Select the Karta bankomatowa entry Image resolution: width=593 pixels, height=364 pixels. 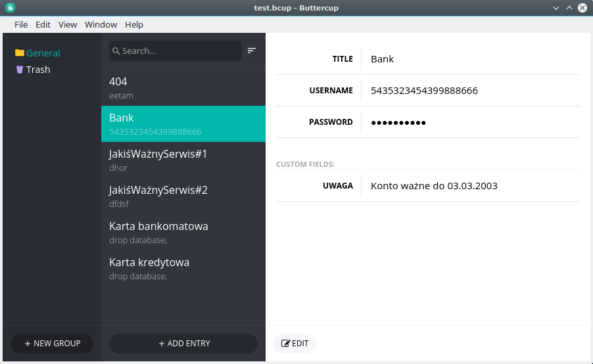coord(183,233)
